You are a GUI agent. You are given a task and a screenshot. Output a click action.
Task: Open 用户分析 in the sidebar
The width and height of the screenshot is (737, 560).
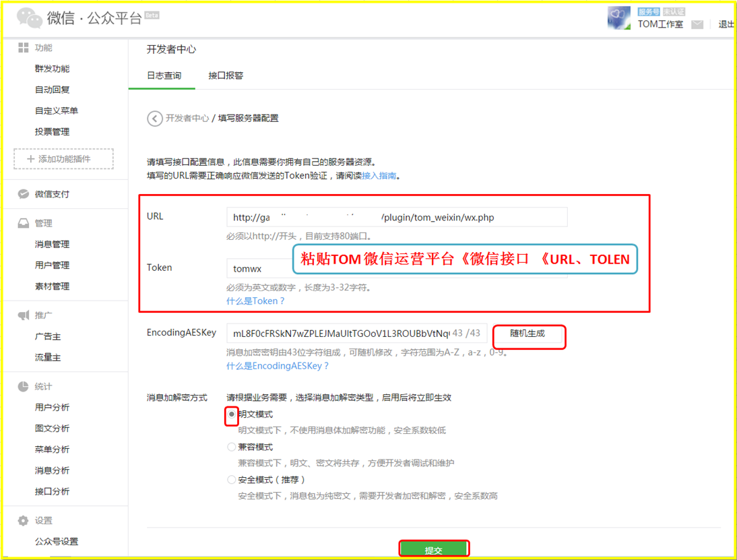[52, 408]
